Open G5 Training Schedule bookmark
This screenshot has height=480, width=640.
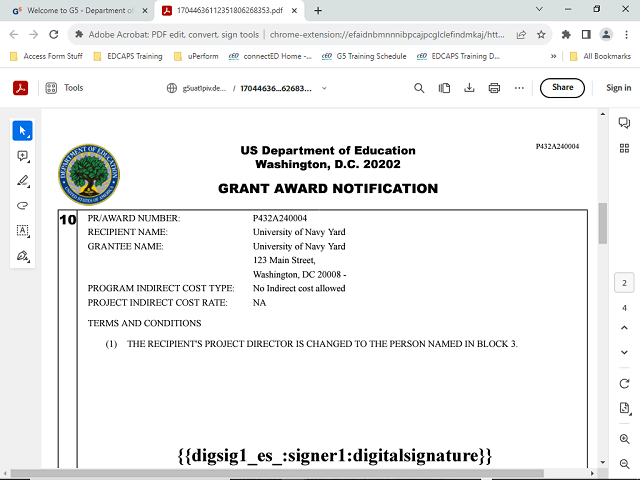[364, 56]
